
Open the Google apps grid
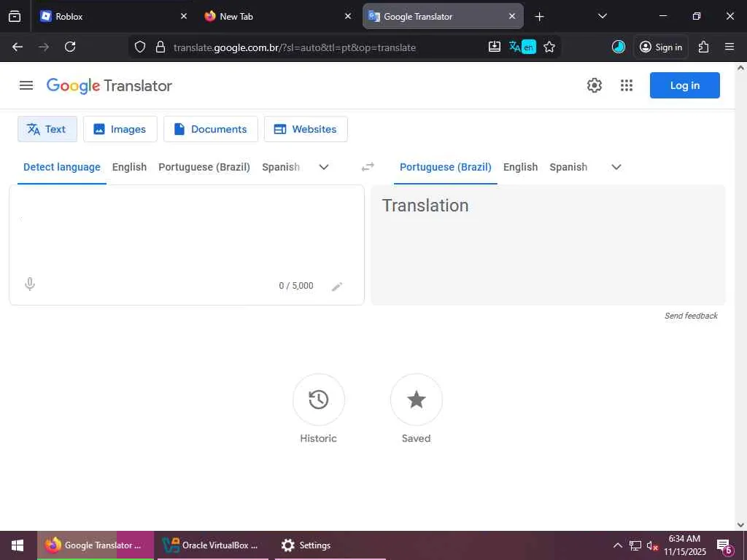tap(627, 85)
